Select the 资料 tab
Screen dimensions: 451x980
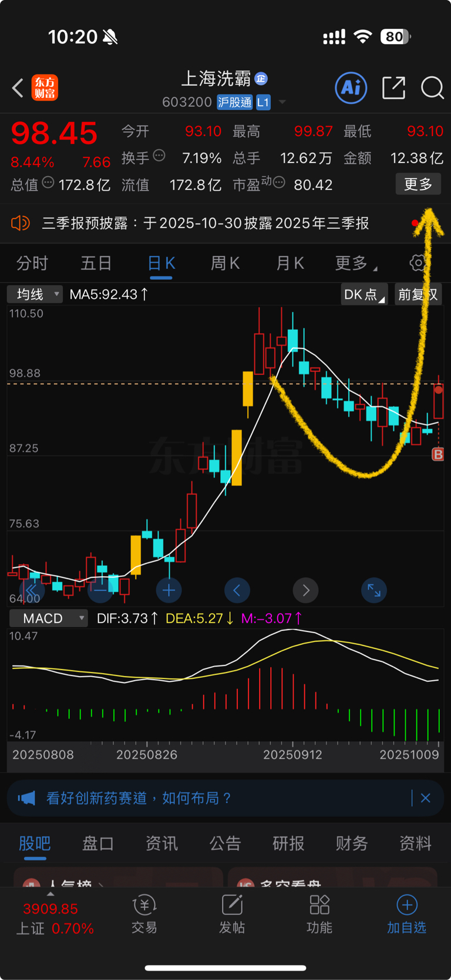click(415, 843)
